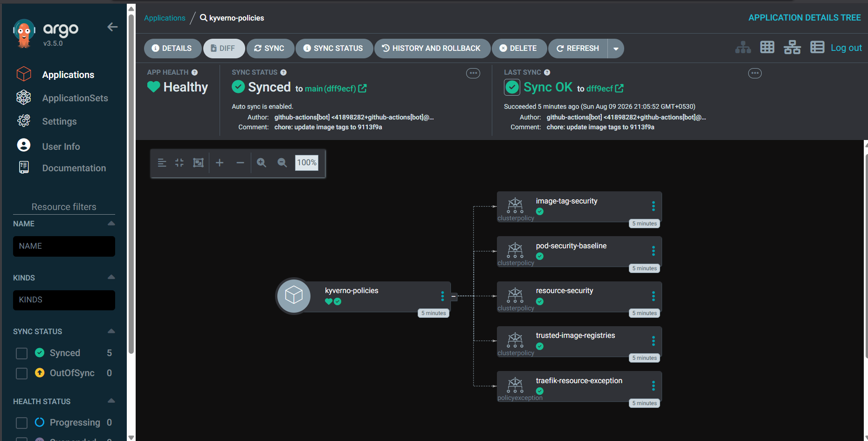This screenshot has height=441, width=868.
Task: Click the Log out link
Action: [x=846, y=48]
